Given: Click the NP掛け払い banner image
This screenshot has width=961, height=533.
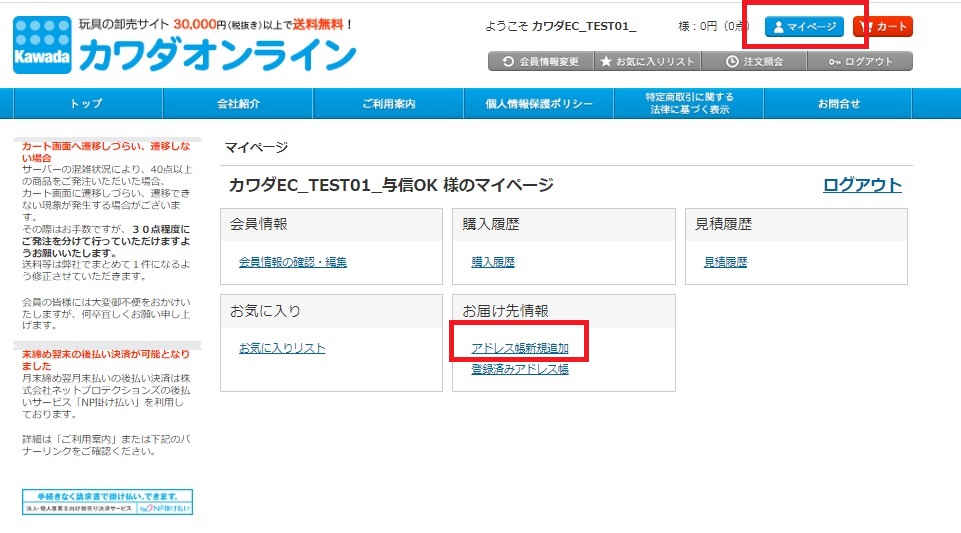Looking at the screenshot, I should (108, 501).
